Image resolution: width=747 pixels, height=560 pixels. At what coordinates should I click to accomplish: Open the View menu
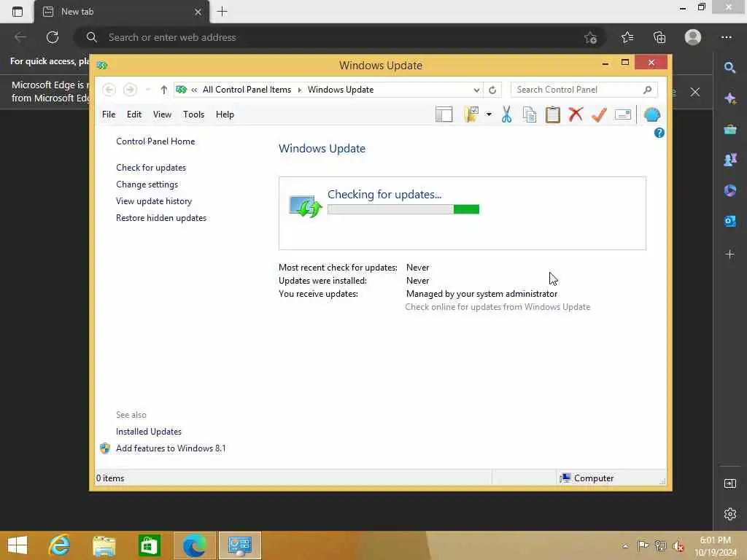click(162, 114)
